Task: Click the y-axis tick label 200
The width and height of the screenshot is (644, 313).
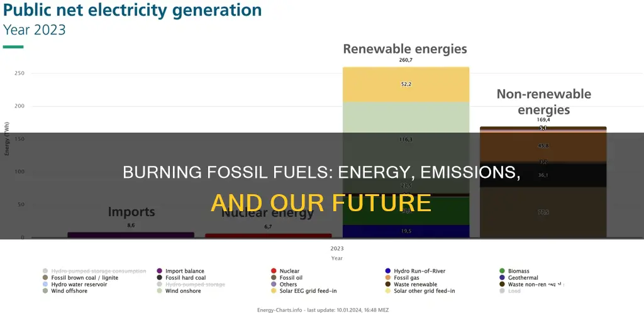Action: coord(19,106)
